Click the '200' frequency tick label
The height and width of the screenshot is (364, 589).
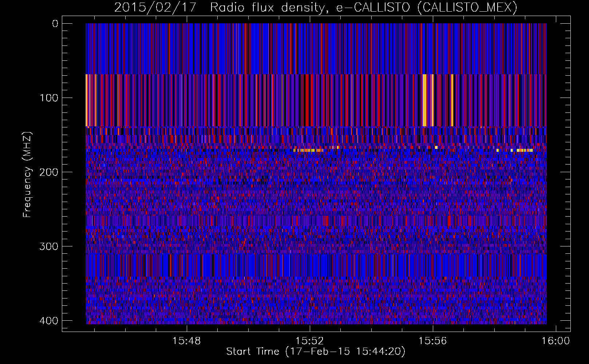click(x=49, y=172)
